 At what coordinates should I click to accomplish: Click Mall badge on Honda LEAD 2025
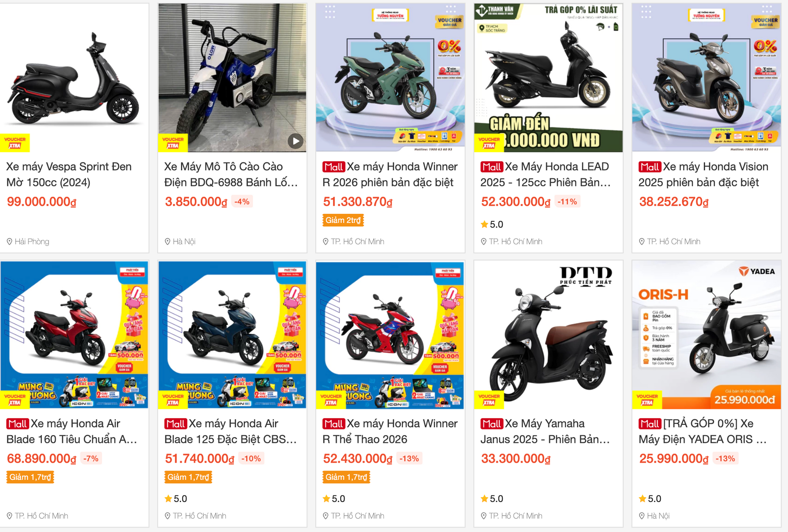(x=492, y=167)
